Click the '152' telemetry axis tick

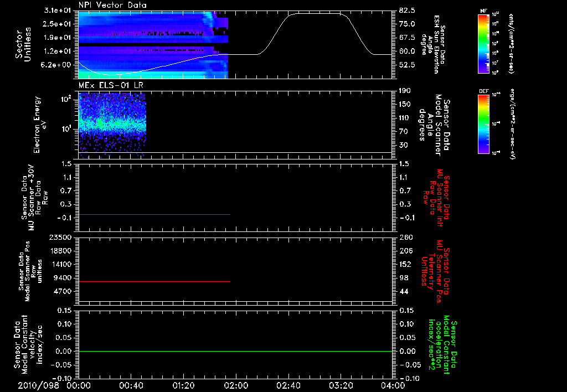[x=405, y=264]
